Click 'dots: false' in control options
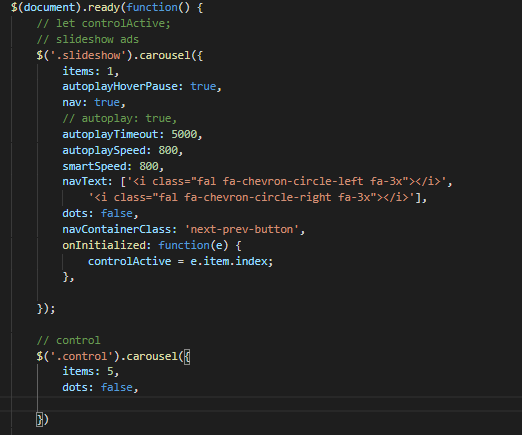This screenshot has width=522, height=435. tap(100, 387)
